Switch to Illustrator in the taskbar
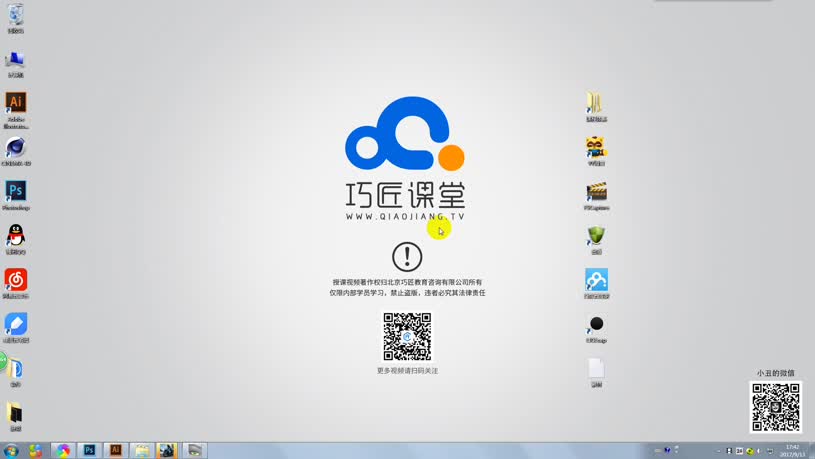815x459 pixels. click(115, 450)
